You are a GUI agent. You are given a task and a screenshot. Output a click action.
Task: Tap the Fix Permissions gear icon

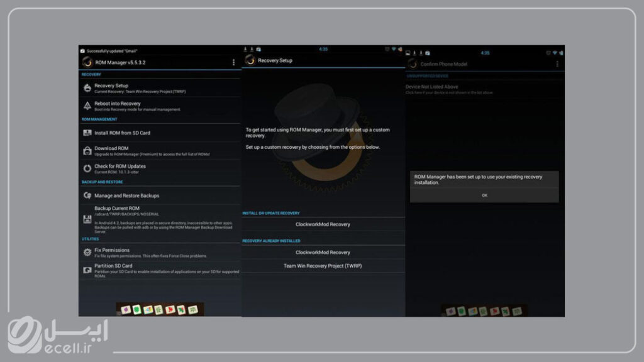[x=87, y=253]
